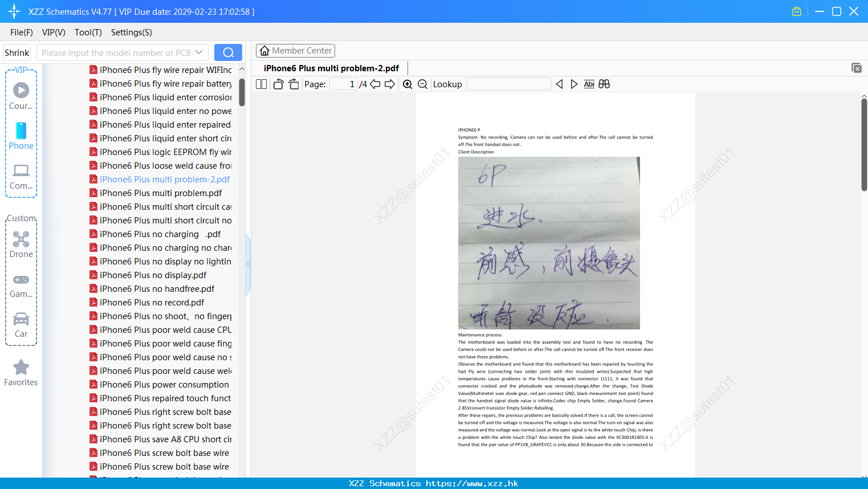The width and height of the screenshot is (868, 489).
Task: Open iPhone6 Plus no display.pdf
Action: pos(148,275)
